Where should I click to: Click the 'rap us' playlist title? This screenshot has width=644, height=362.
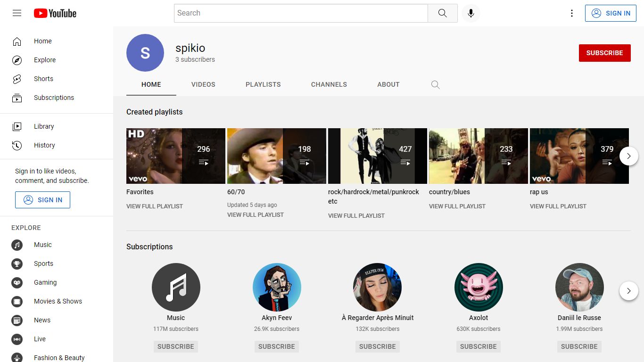[539, 192]
